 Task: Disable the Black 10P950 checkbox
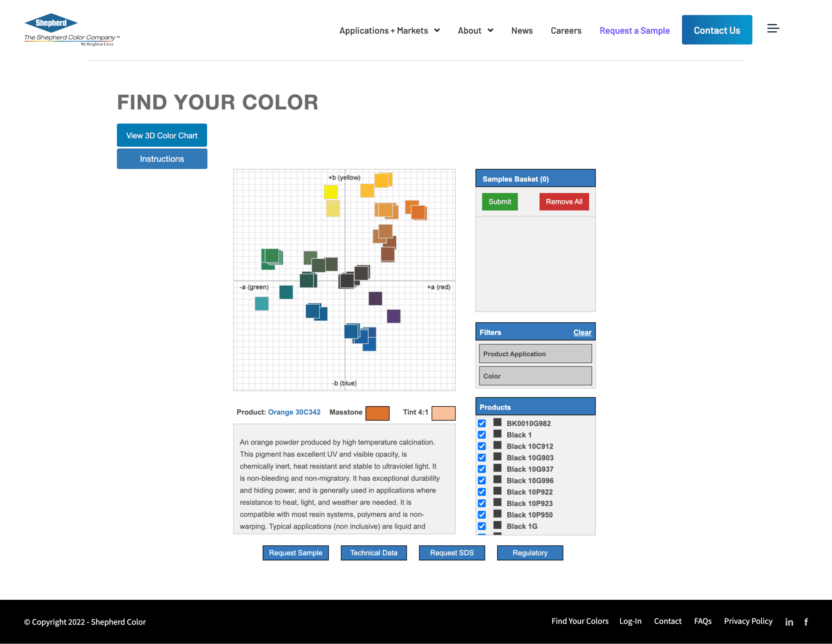pyautogui.click(x=482, y=514)
